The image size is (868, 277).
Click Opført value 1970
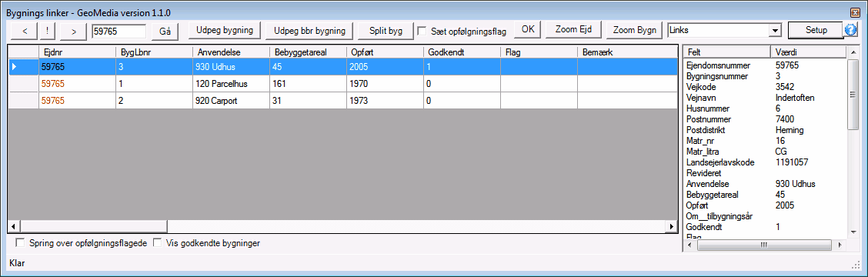(385, 84)
